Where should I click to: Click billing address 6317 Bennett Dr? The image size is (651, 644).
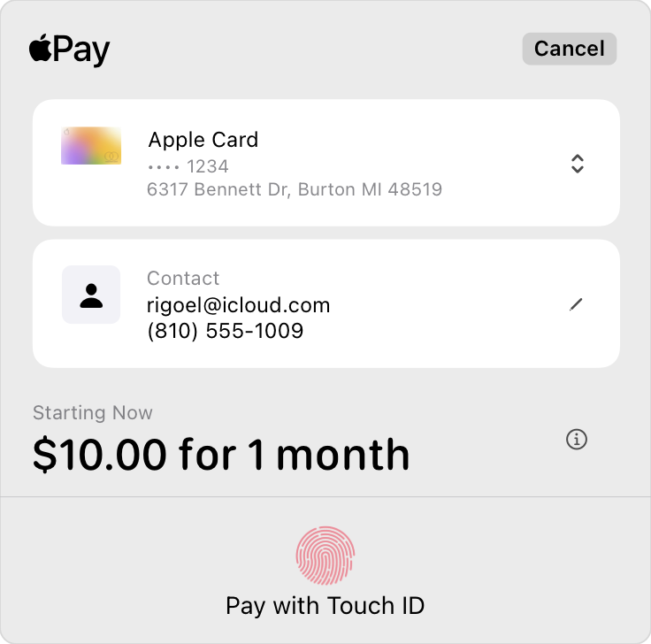(295, 189)
